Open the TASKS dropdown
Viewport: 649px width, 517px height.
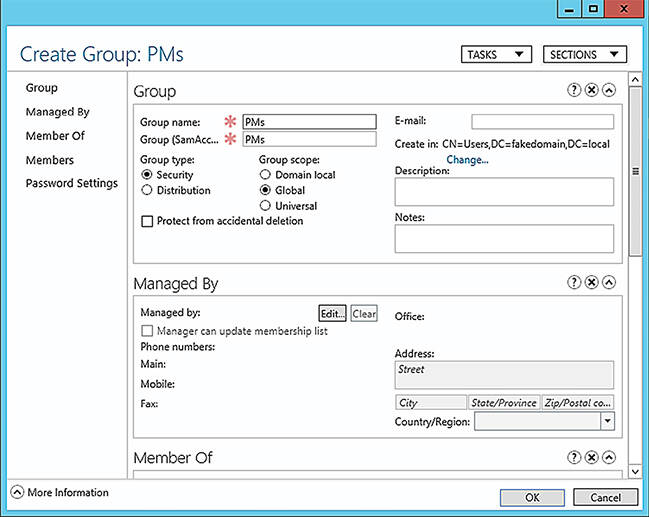[496, 54]
